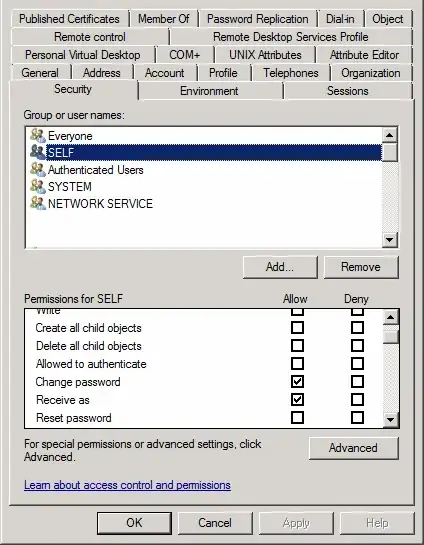Viewport: 424px width, 545px height.
Task: Check Deny for Allowed to authenticate
Action: 357,364
